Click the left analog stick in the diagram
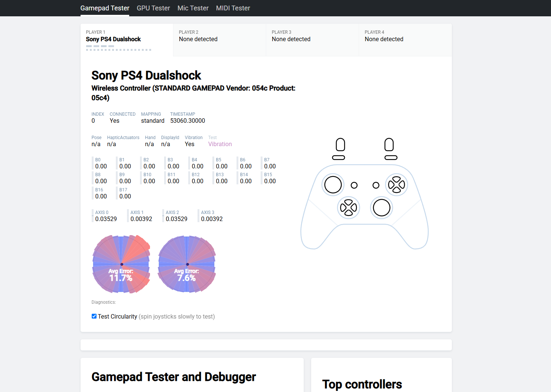The image size is (551, 392). click(x=333, y=185)
